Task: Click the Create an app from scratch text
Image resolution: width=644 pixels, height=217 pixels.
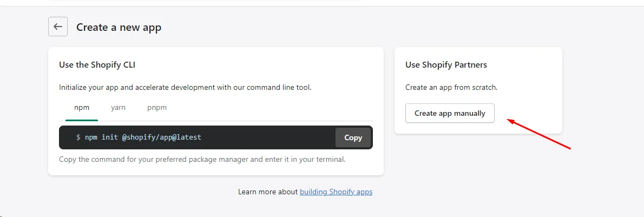Action: (451, 88)
